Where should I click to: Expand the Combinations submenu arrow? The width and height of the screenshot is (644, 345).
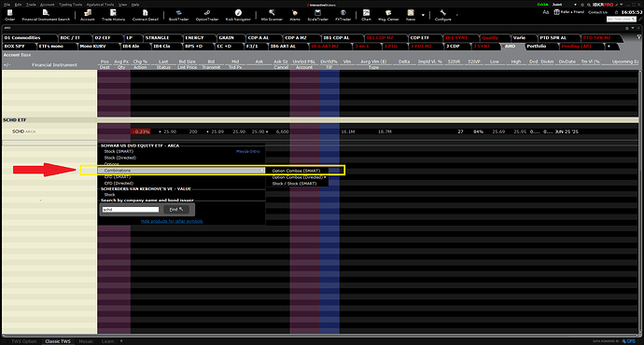click(262, 171)
